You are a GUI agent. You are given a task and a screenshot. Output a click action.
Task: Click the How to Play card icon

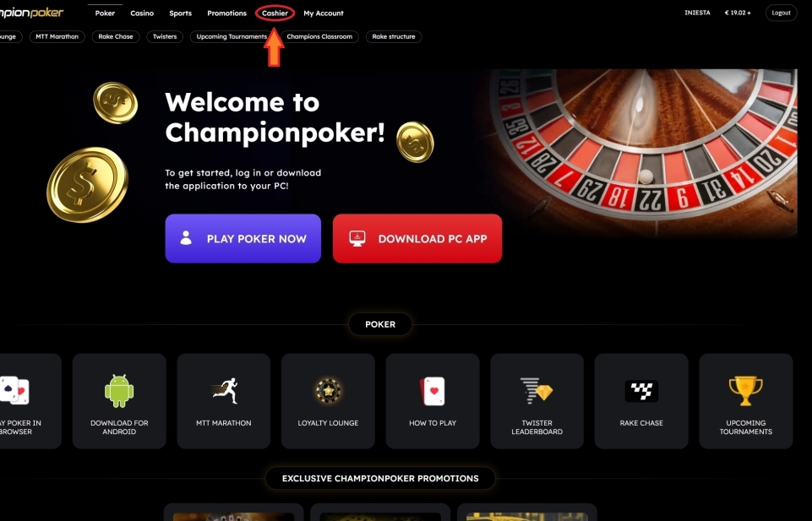click(x=433, y=391)
